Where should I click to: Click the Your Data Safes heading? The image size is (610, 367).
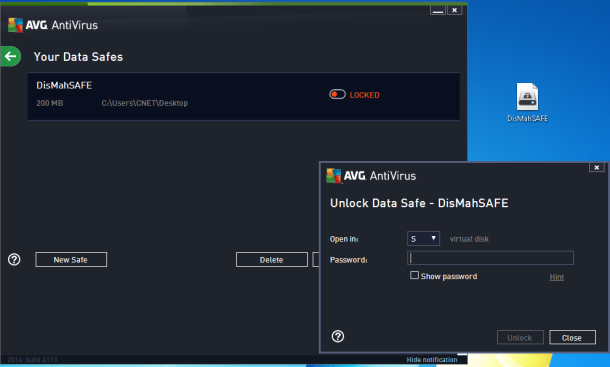click(78, 57)
